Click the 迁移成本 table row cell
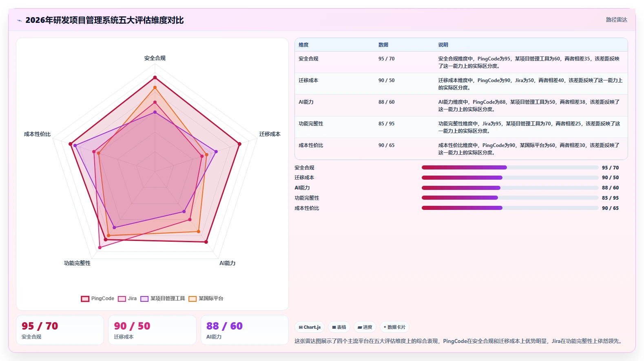Viewport: 644px width, 361px height. click(x=308, y=80)
